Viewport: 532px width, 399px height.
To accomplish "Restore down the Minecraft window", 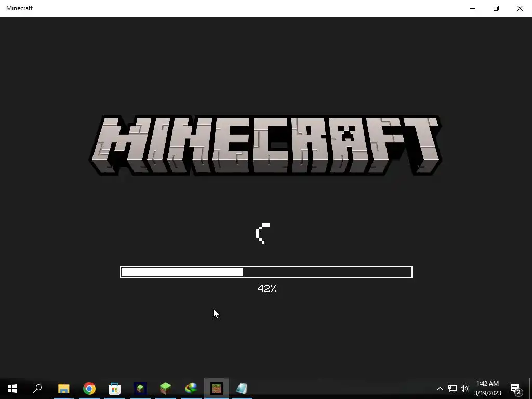I will pos(496,8).
